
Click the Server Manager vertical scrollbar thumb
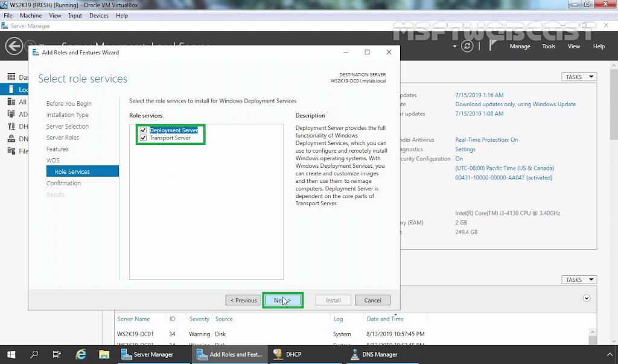pos(614,104)
